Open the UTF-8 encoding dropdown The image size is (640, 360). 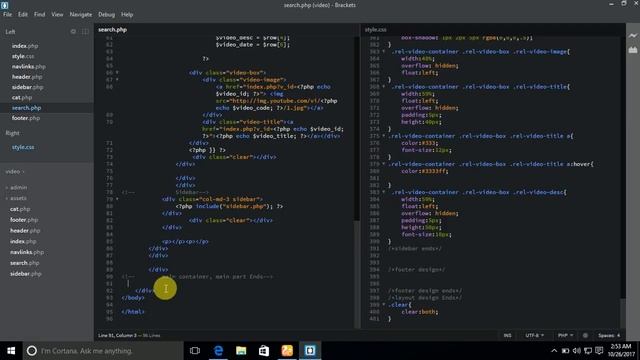point(534,336)
